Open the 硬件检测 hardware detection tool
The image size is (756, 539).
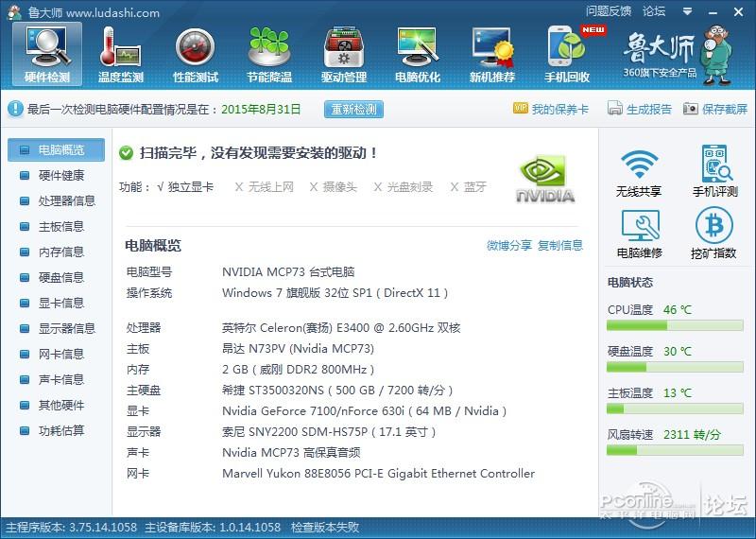(47, 54)
